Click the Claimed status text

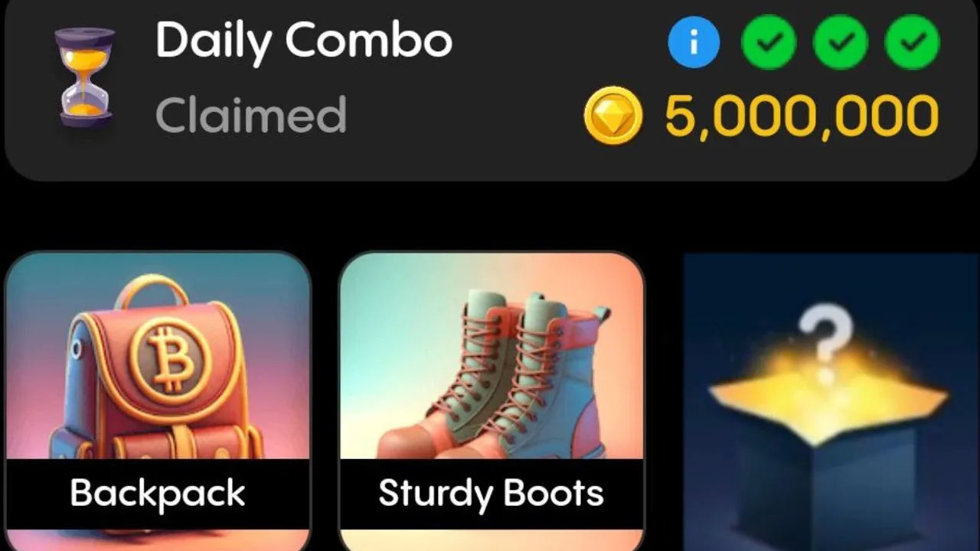point(251,115)
